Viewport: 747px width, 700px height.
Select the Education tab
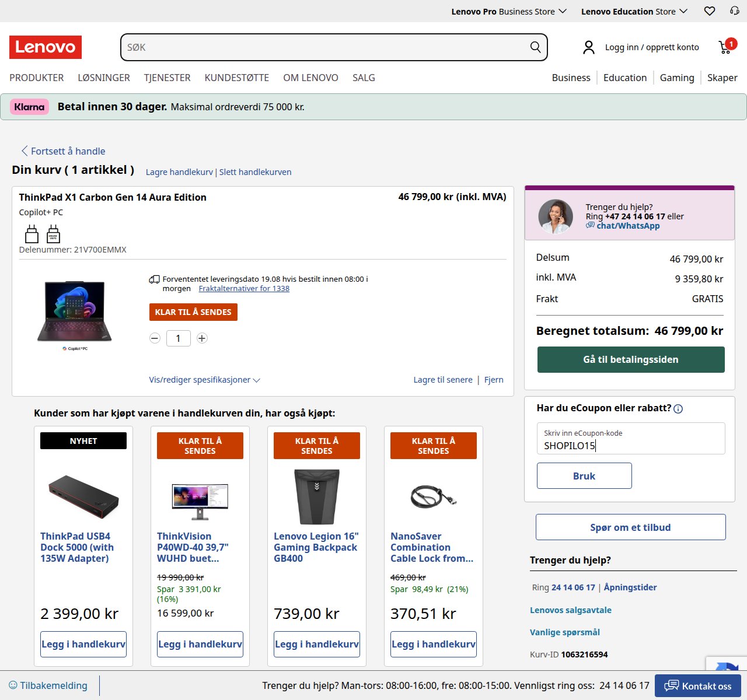(x=625, y=78)
